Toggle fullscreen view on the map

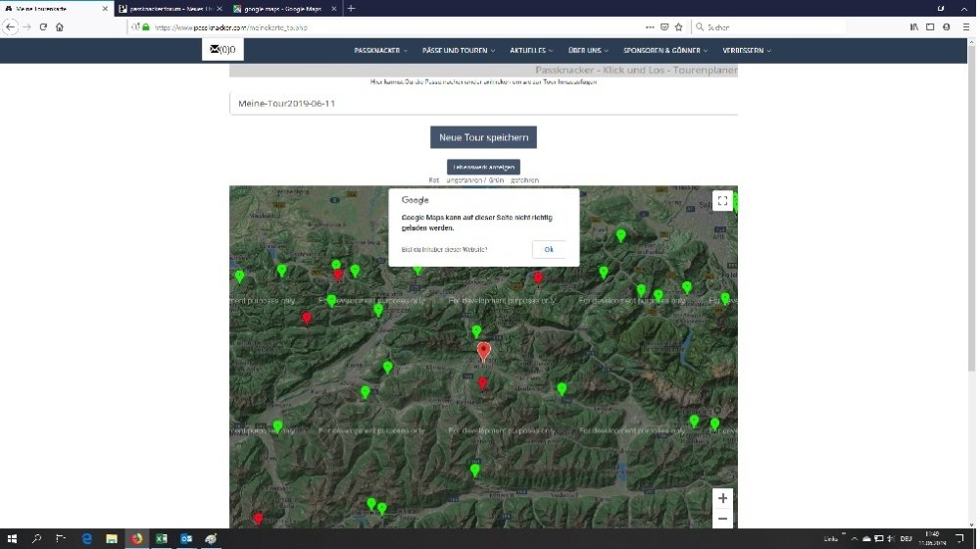722,201
